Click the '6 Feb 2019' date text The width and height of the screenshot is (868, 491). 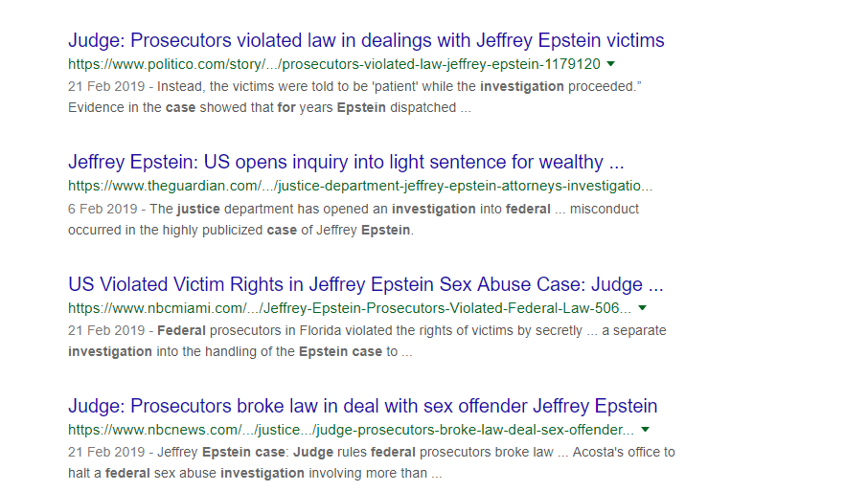[103, 209]
